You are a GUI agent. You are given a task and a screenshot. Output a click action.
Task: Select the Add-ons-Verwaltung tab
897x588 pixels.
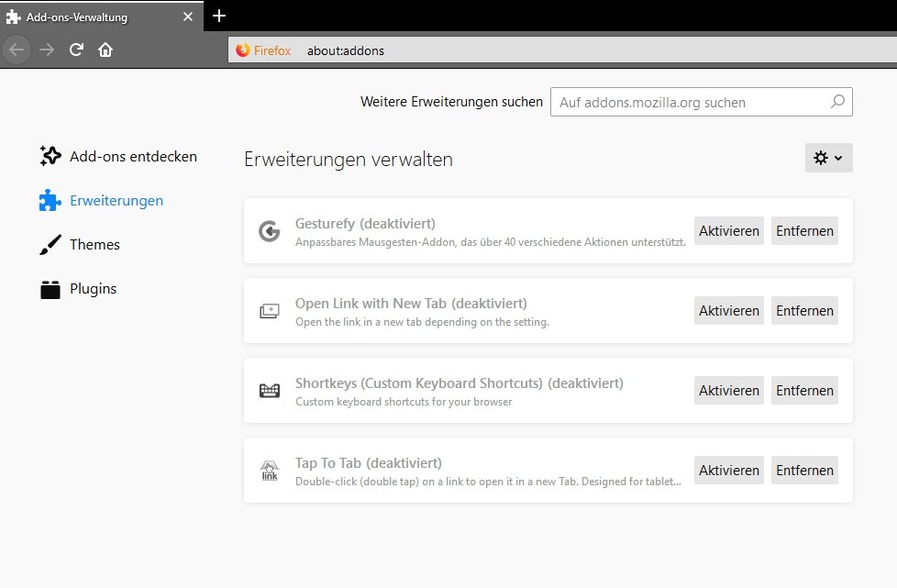click(102, 17)
